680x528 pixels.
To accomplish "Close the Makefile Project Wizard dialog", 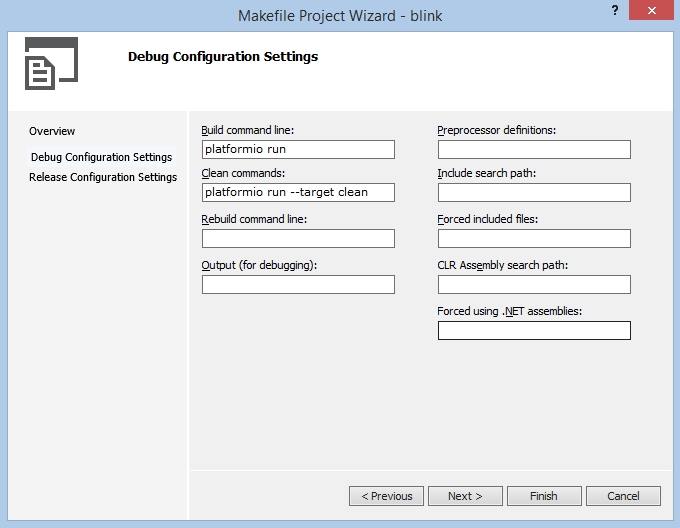I will [x=651, y=10].
